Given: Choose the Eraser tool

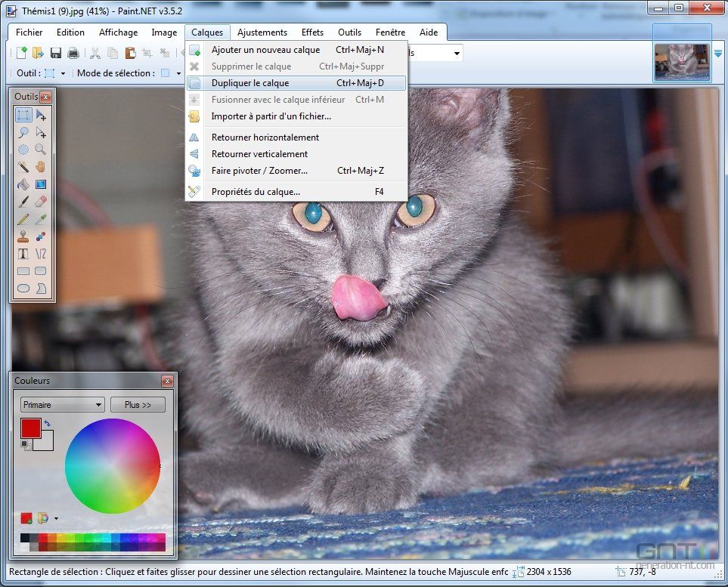Looking at the screenshot, I should pyautogui.click(x=41, y=202).
